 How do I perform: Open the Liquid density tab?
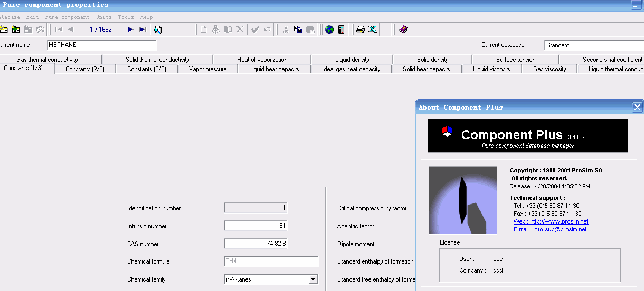[352, 60]
